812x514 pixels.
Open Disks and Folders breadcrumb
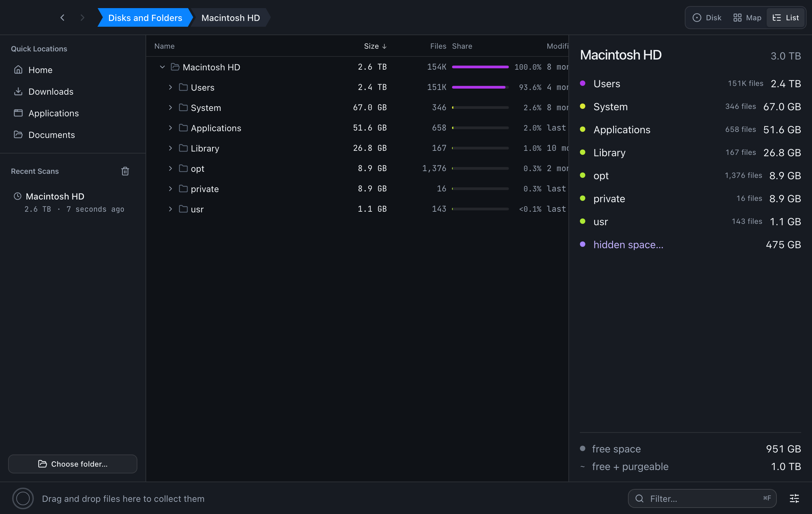click(x=145, y=18)
